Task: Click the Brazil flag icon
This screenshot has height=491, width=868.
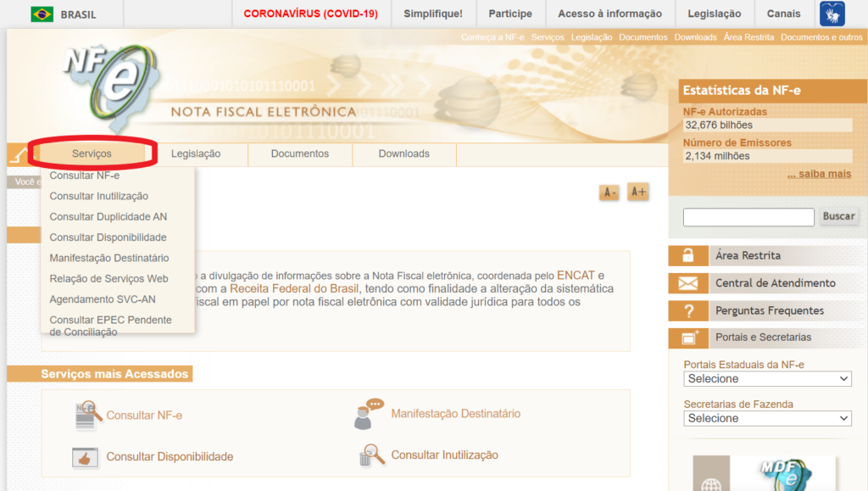Action: [x=42, y=14]
